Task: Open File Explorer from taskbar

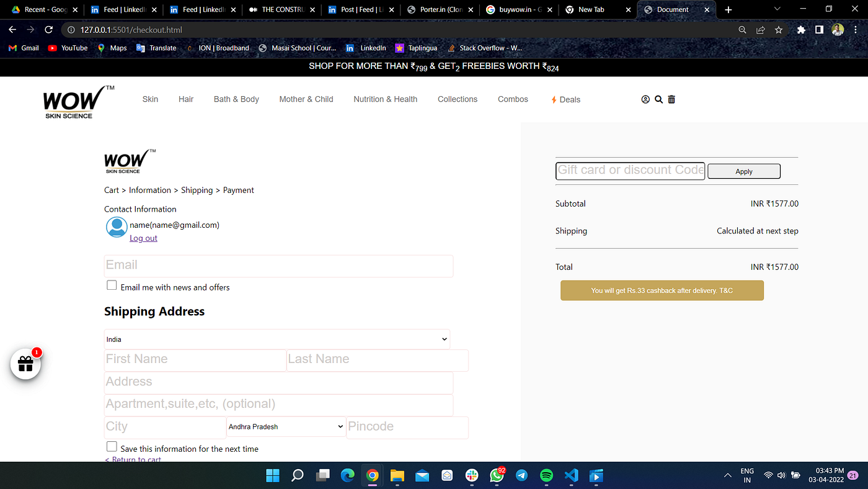Action: (397, 476)
